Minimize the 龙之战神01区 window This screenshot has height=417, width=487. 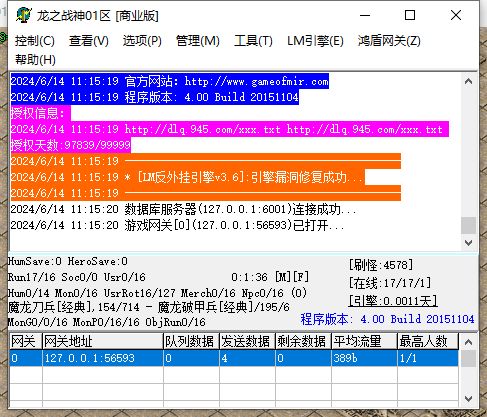click(x=365, y=15)
